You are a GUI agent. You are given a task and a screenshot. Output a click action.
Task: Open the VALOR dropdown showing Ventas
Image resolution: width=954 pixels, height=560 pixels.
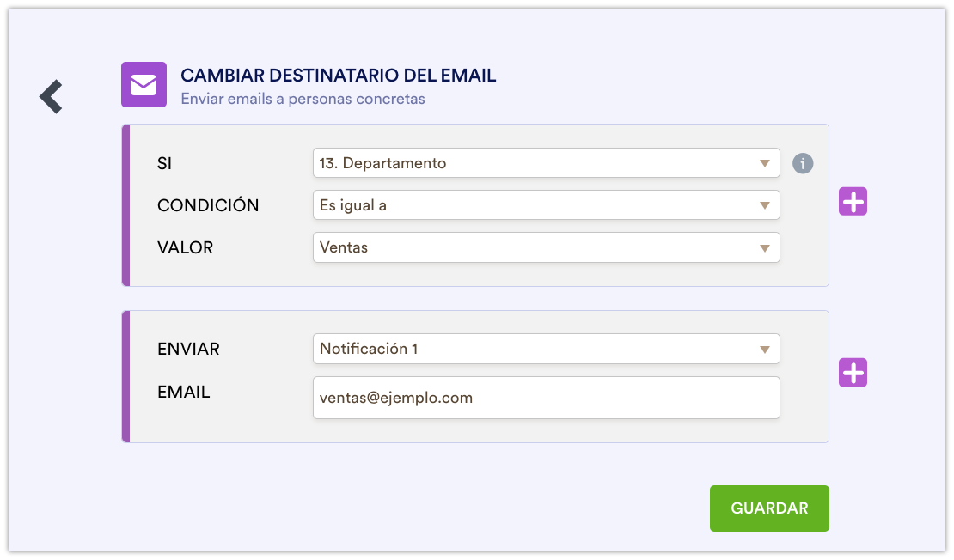point(546,247)
